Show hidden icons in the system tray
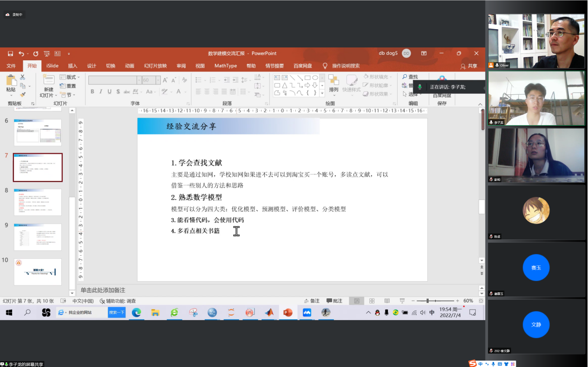Image resolution: width=588 pixels, height=367 pixels. tap(368, 313)
